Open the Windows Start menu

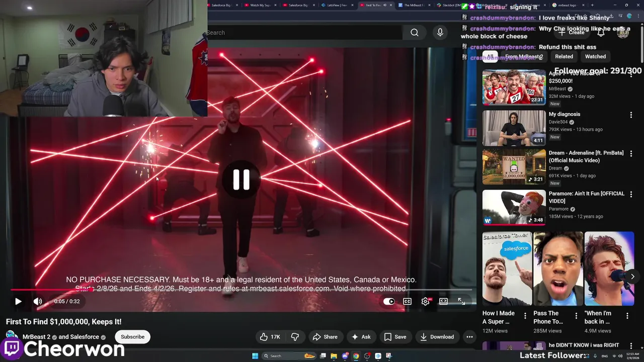point(255,356)
